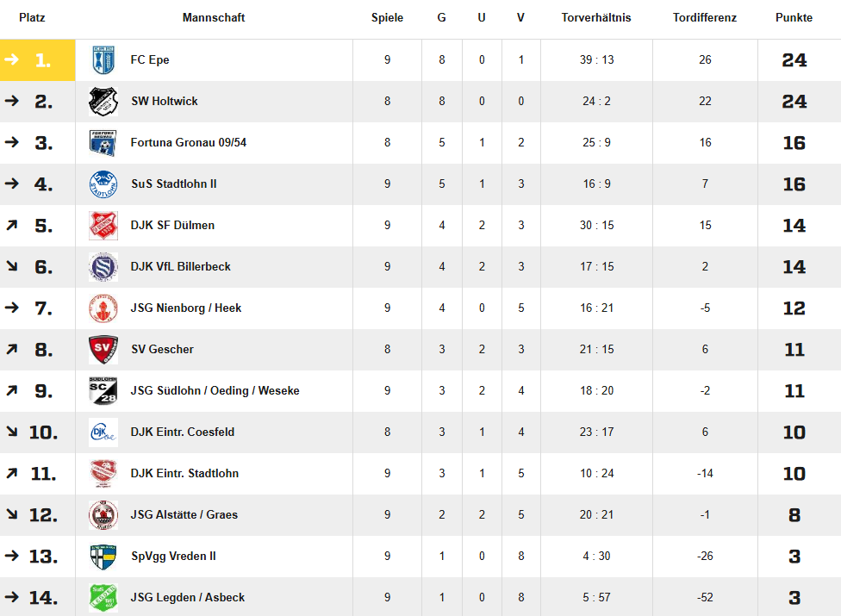Open the DJK SF Dülmen red crest
The height and width of the screenshot is (616, 841).
point(103,225)
